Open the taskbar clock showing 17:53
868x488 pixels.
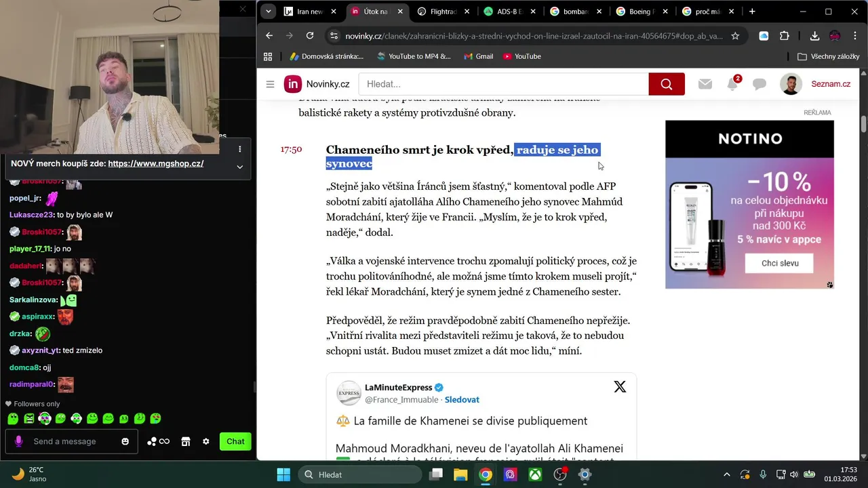pyautogui.click(x=839, y=474)
